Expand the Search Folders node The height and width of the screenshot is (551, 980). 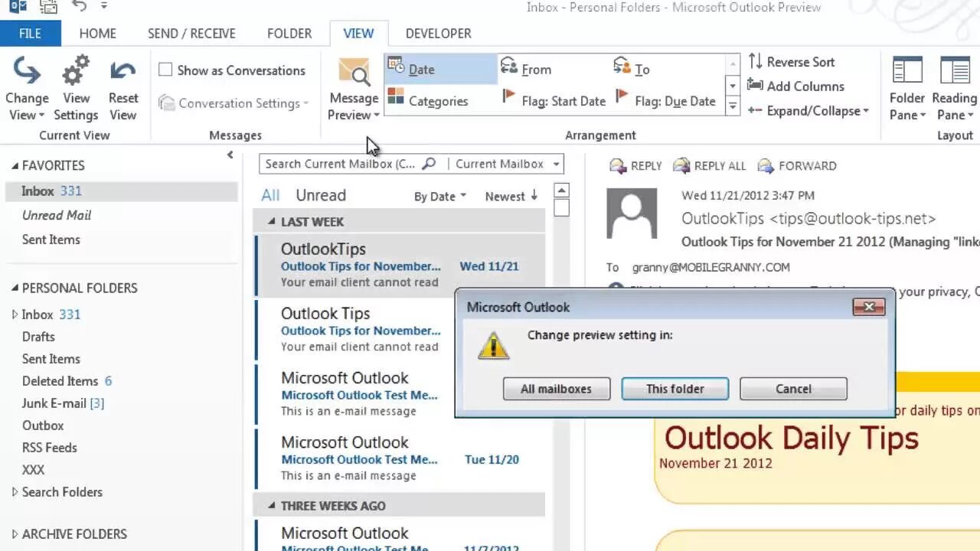[x=15, y=492]
